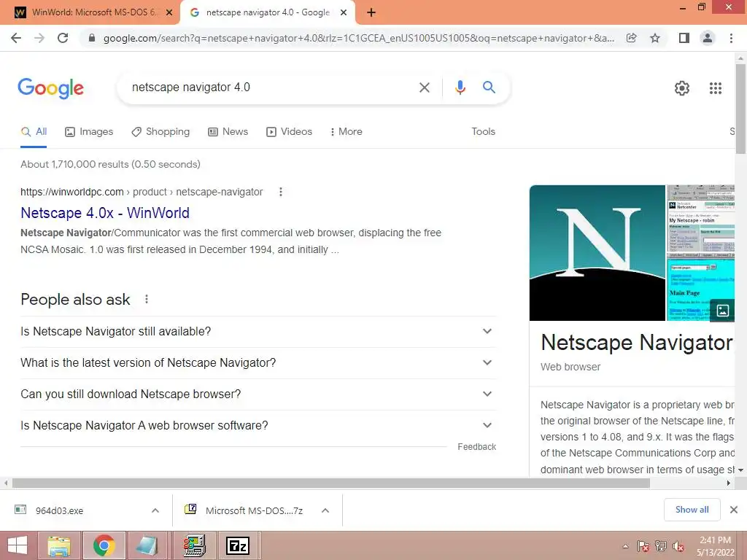Close the downloads bar
Viewport: 747px width, 560px height.
pos(734,510)
